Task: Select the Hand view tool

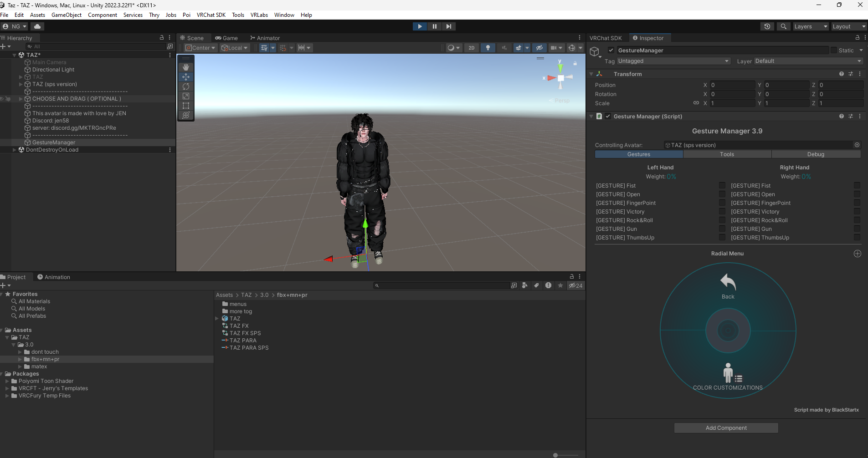Action: [186, 67]
